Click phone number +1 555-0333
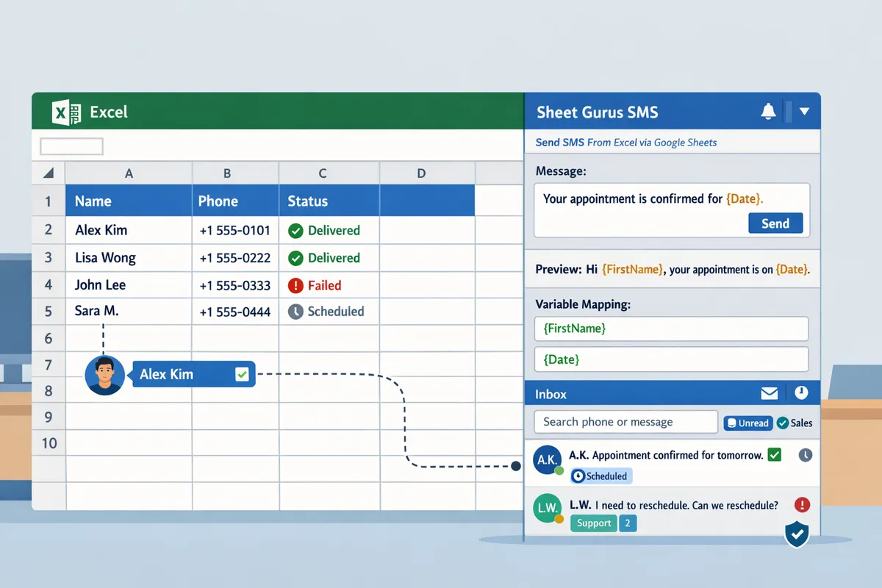Image resolution: width=882 pixels, height=588 pixels. point(235,285)
